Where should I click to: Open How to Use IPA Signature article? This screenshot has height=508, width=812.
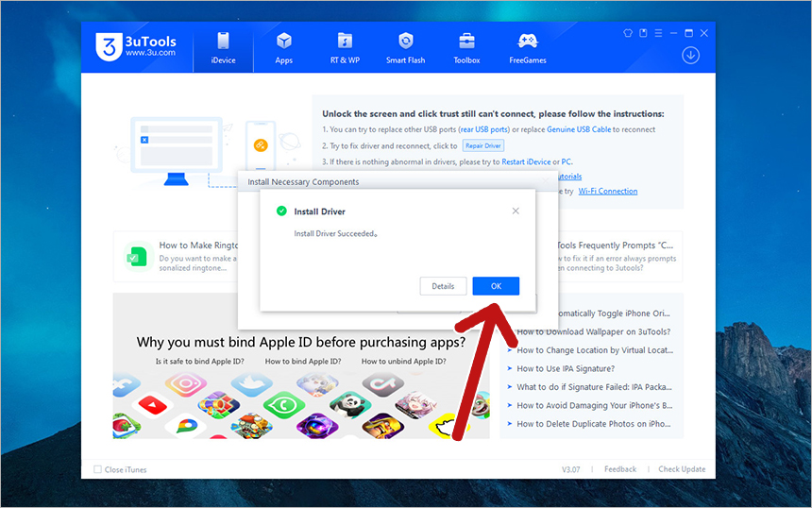click(x=566, y=368)
